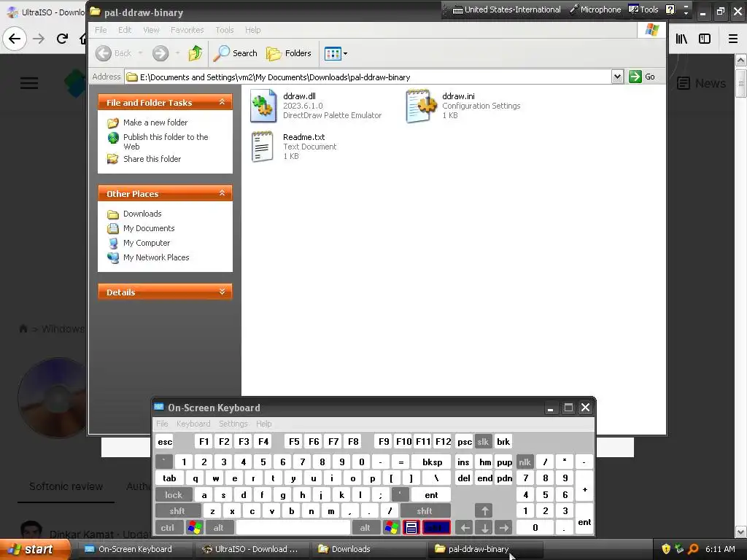This screenshot has width=747, height=560.
Task: Open Explorer's Help menu
Action: 253,30
